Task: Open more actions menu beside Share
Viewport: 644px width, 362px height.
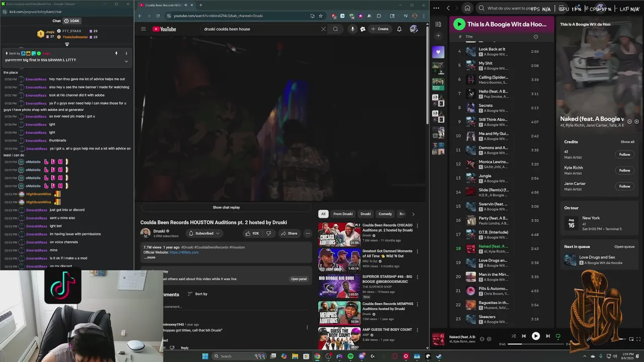Action: (307, 233)
